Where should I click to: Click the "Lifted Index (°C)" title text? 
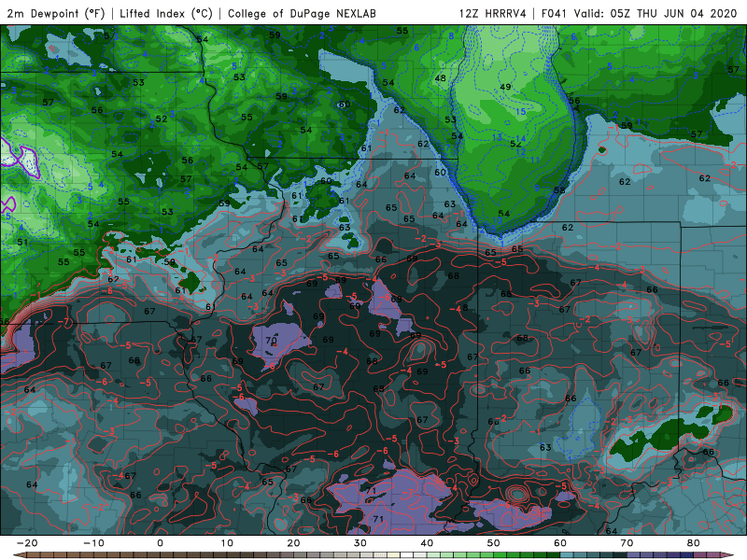[166, 13]
